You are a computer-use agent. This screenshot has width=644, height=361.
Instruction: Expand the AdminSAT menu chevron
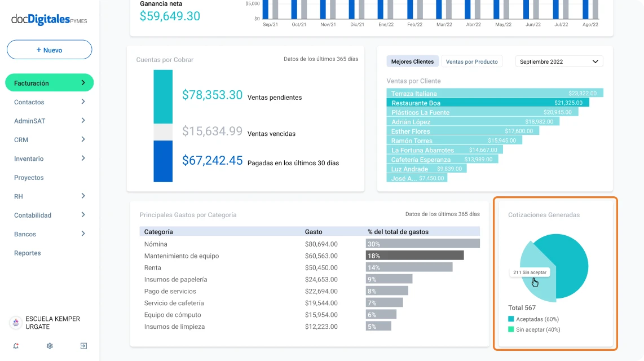(83, 120)
